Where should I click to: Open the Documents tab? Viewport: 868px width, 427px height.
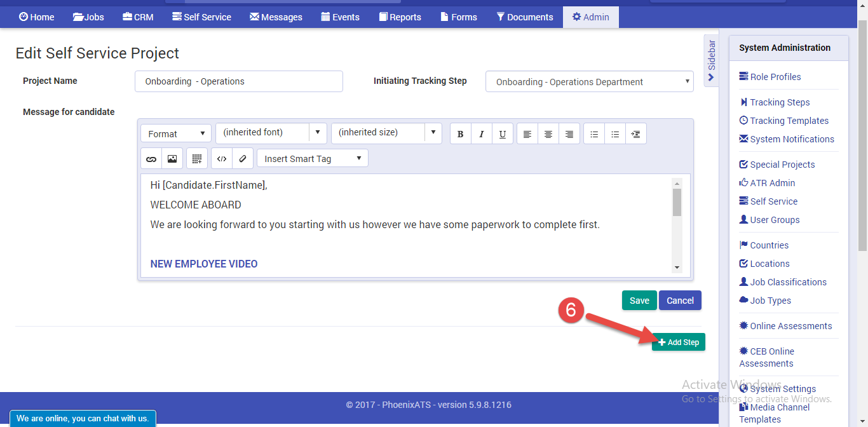coord(525,17)
